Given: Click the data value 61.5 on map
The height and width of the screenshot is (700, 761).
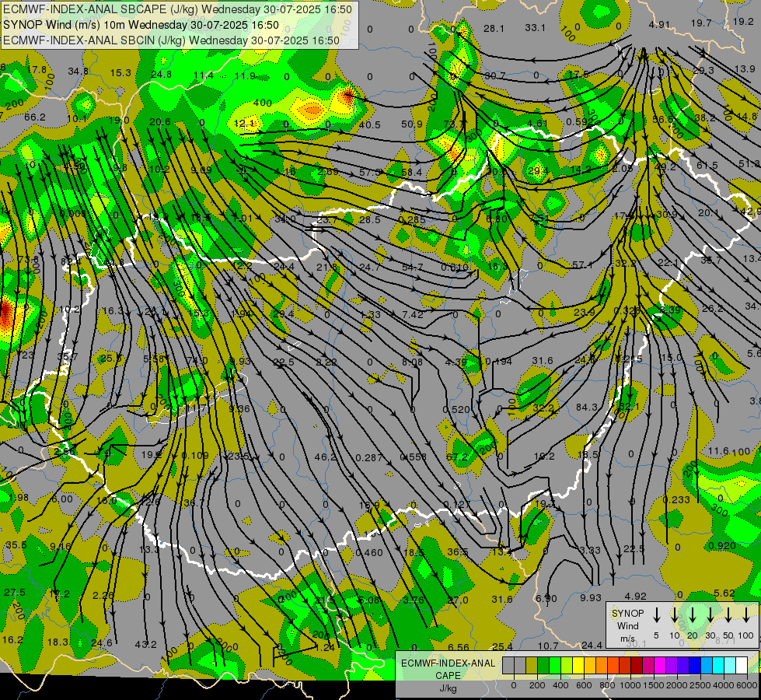Looking at the screenshot, I should 707,166.
